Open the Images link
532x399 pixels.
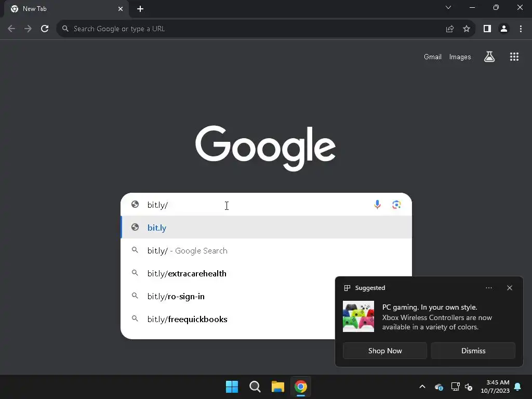pos(460,57)
